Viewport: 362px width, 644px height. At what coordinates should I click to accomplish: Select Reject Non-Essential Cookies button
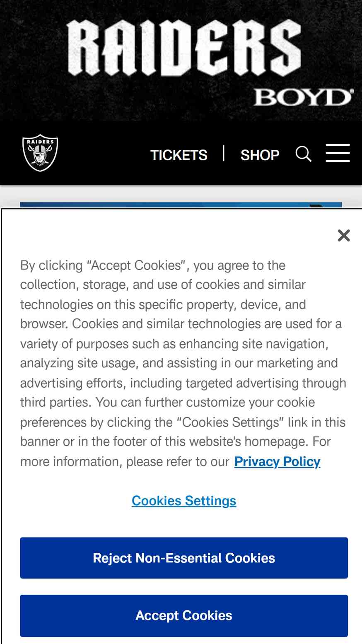(x=184, y=558)
